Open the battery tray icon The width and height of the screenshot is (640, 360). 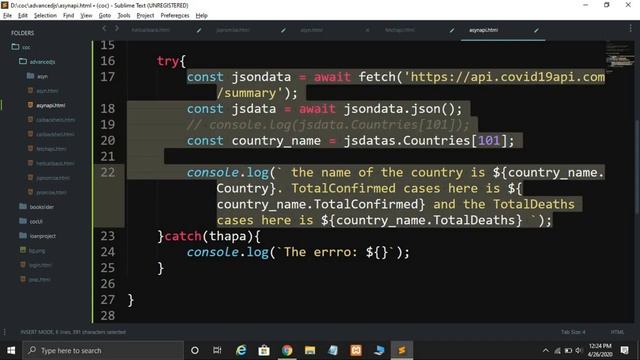click(x=568, y=351)
